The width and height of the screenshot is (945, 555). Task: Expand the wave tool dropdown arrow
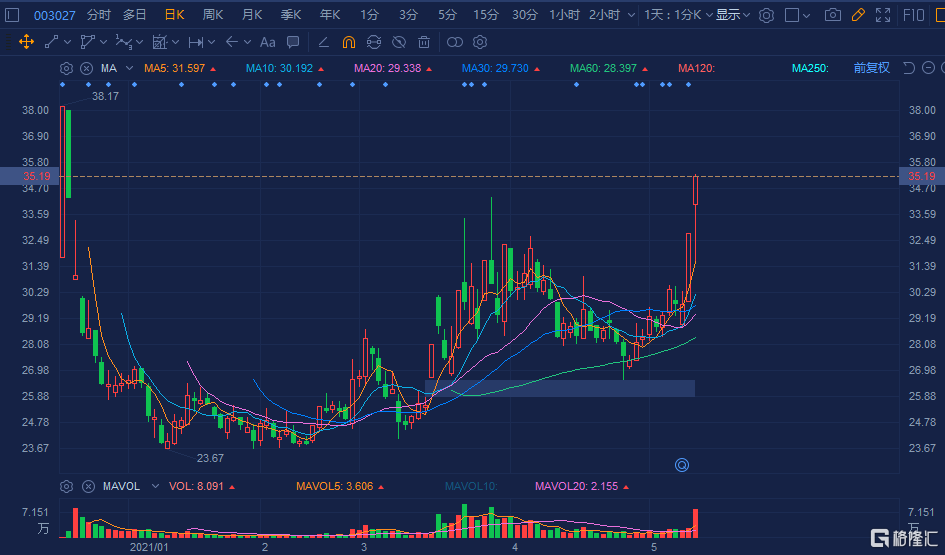[x=139, y=42]
